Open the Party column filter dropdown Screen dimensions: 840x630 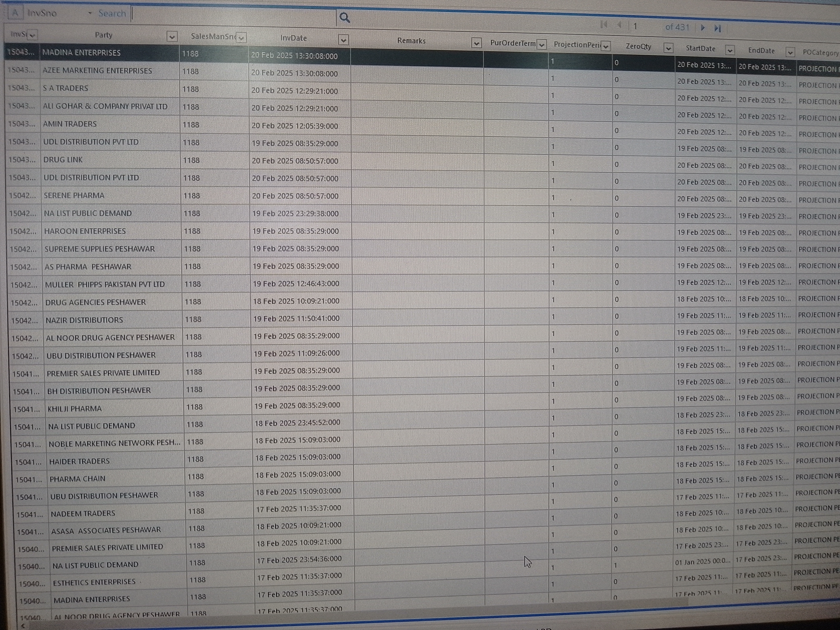pos(172,37)
